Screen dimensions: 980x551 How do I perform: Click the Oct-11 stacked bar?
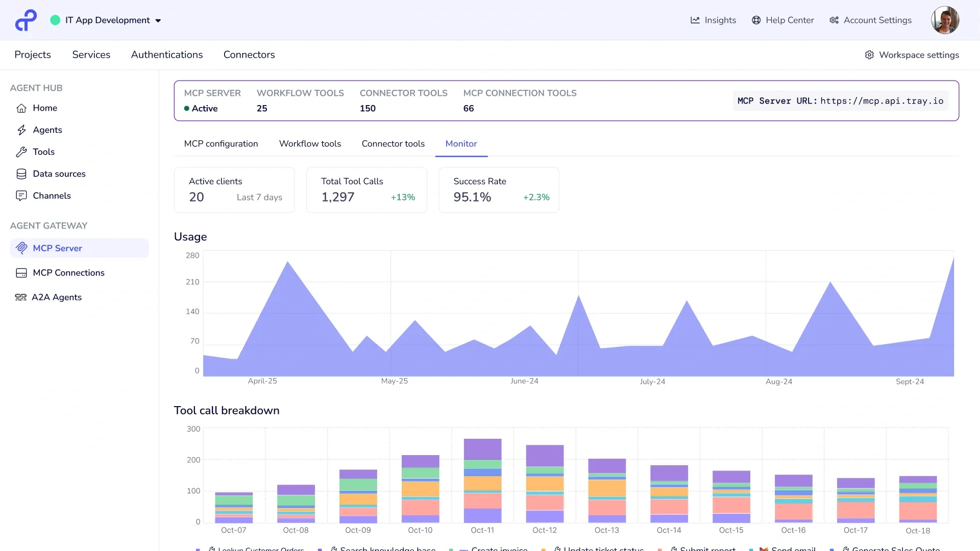click(482, 481)
